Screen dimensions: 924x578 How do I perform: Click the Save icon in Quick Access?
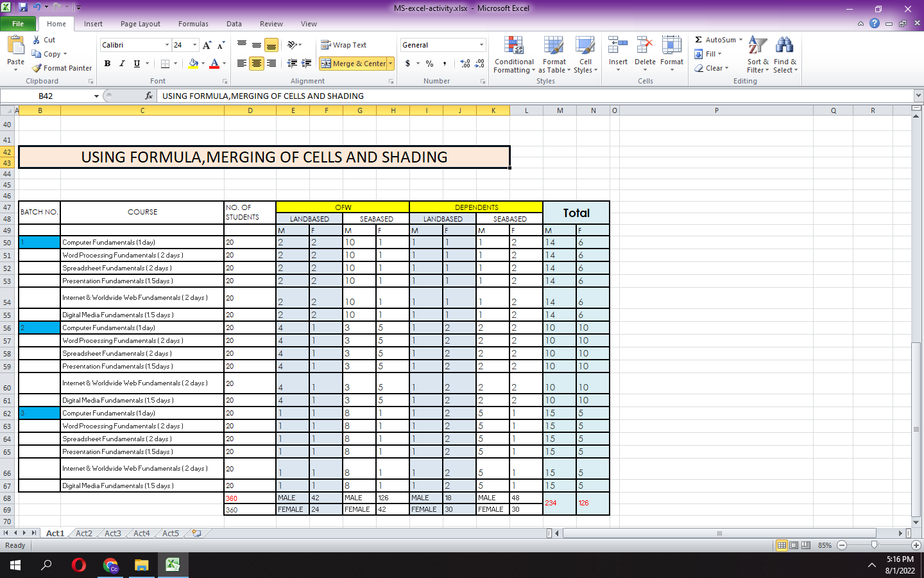[23, 8]
